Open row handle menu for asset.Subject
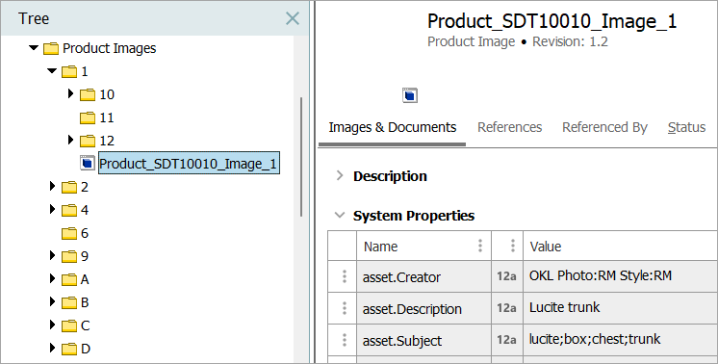 (x=344, y=340)
